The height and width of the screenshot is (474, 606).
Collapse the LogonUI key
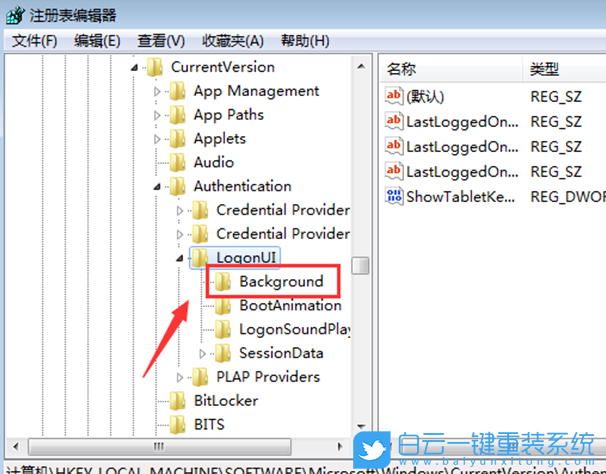click(x=180, y=258)
